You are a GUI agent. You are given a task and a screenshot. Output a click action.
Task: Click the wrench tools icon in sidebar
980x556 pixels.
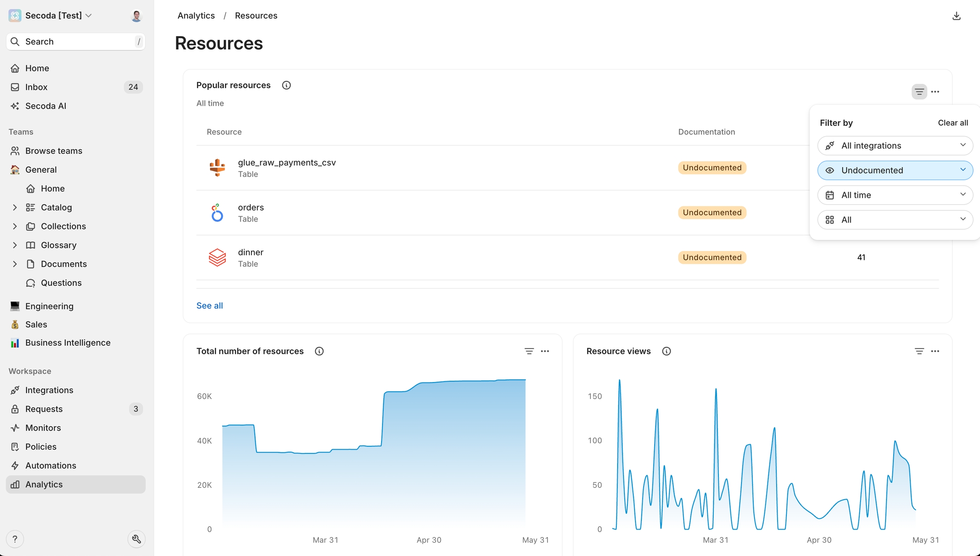136,539
